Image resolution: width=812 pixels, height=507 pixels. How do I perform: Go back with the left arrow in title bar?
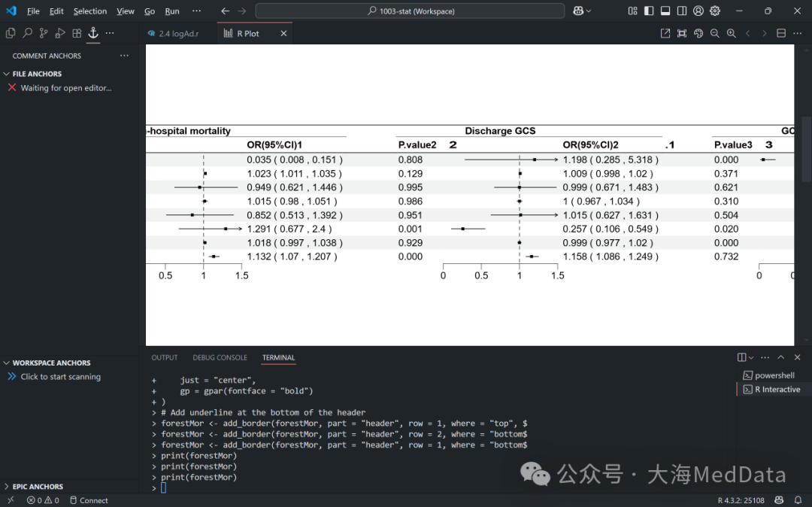coord(226,11)
